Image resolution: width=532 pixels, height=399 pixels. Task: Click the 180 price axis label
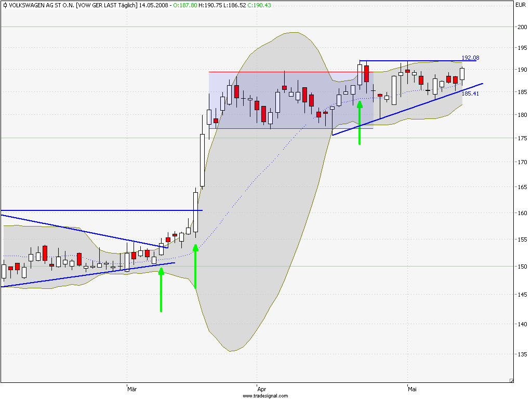pos(522,115)
